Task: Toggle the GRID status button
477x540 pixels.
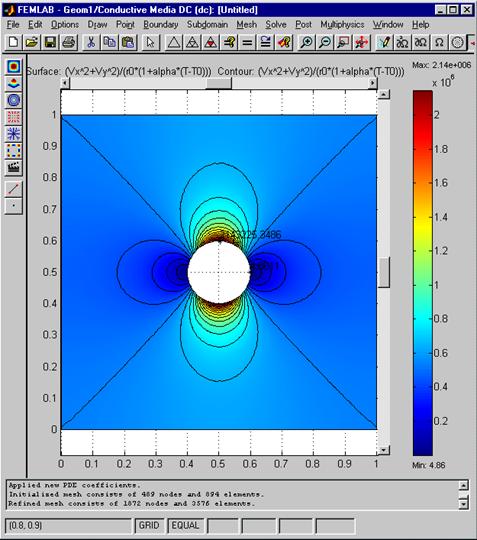Action: tap(149, 526)
